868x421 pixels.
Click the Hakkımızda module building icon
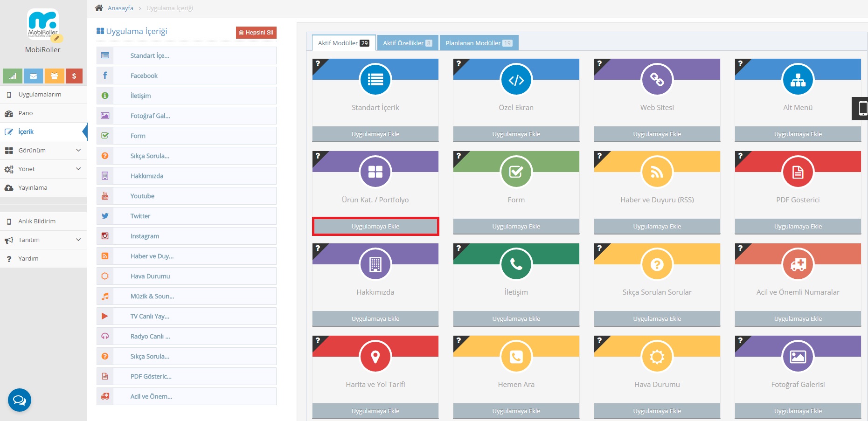tap(375, 264)
